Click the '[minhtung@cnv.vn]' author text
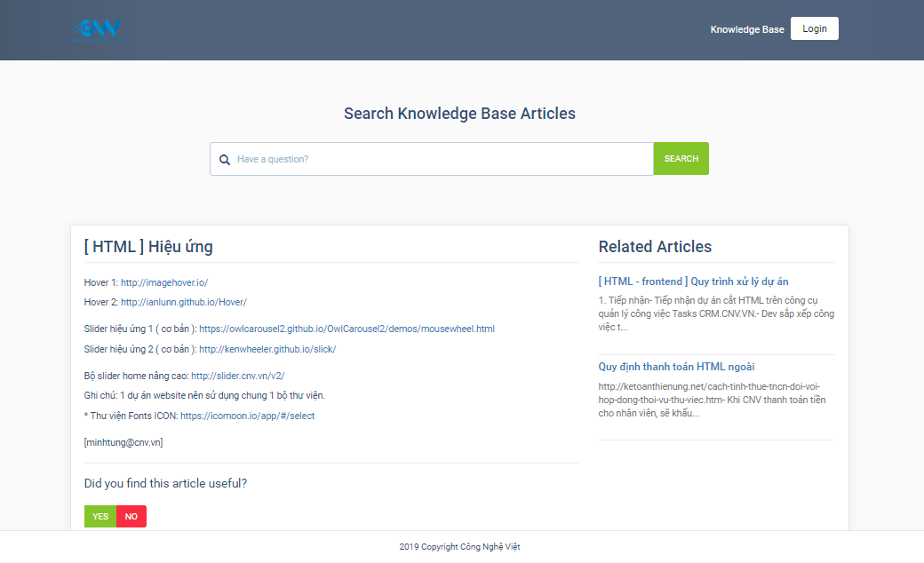Viewport: 924px width, 563px height. coord(123,442)
